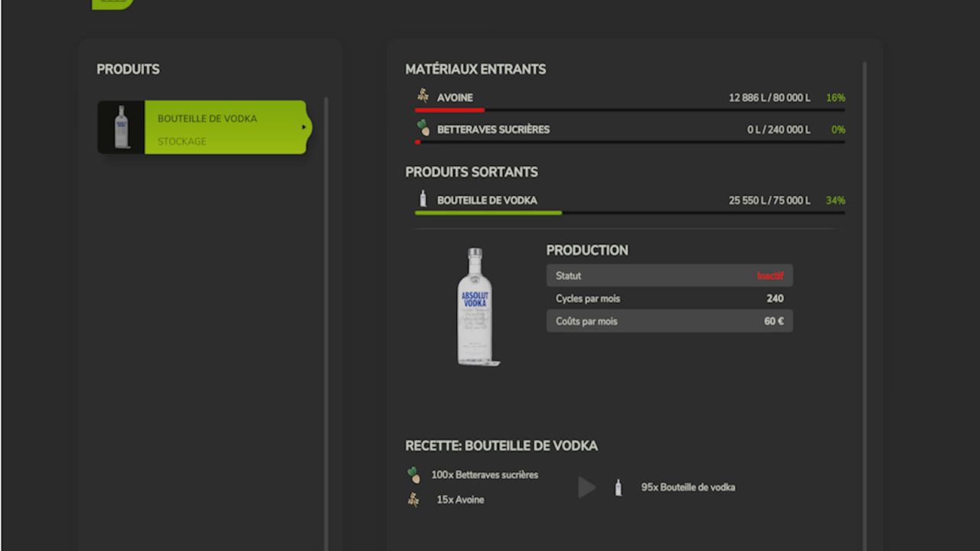Click the large Absolut Vodka bottle image
This screenshot has width=980, height=551.
[x=475, y=306]
